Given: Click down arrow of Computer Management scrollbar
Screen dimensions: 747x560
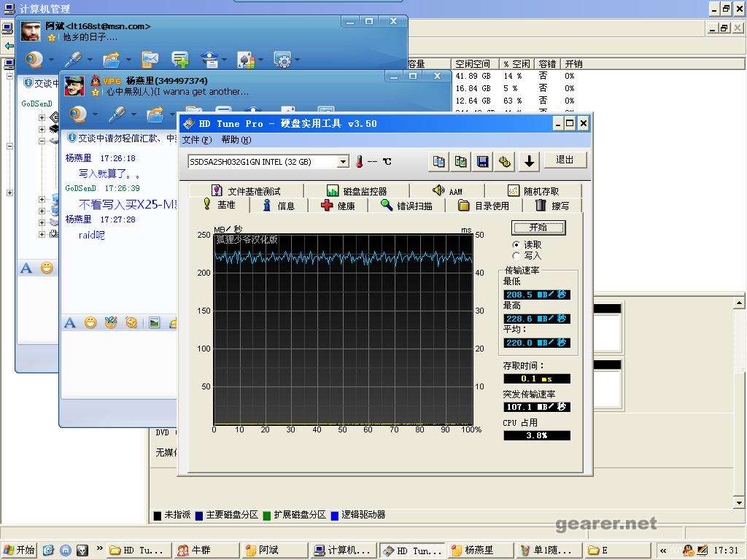Looking at the screenshot, I should (x=740, y=502).
